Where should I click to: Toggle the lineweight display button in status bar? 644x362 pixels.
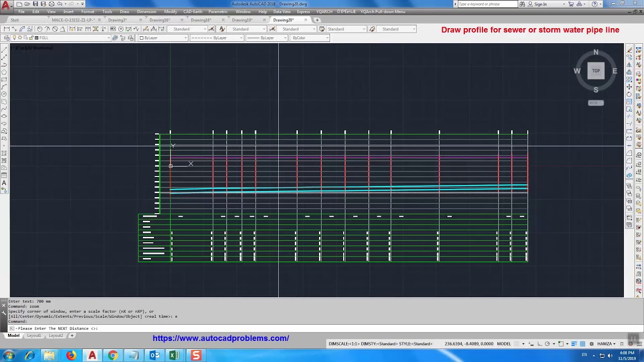pos(574,344)
